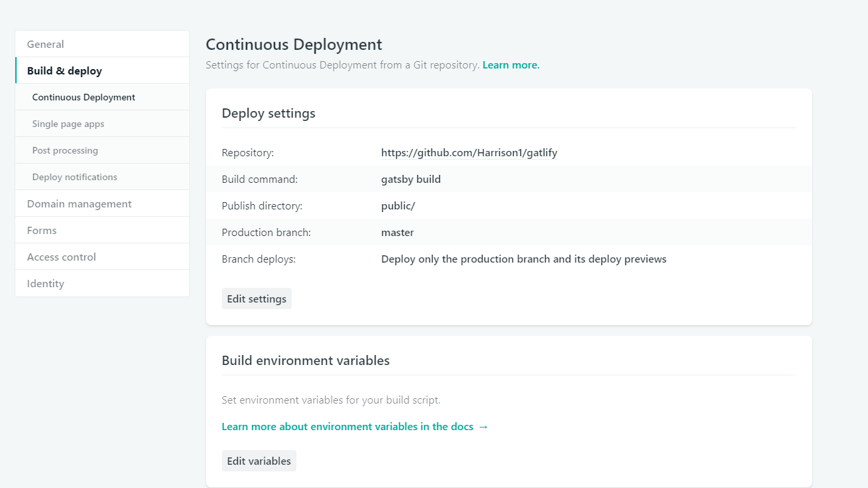This screenshot has height=488, width=868.
Task: Open Single page apps settings
Action: [x=68, y=124]
